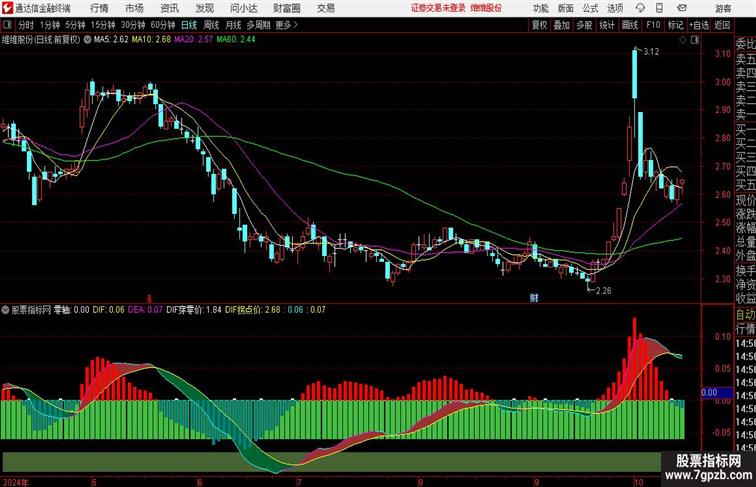Switch to the 15分钟 period tab
The image size is (756, 487).
pyautogui.click(x=103, y=25)
